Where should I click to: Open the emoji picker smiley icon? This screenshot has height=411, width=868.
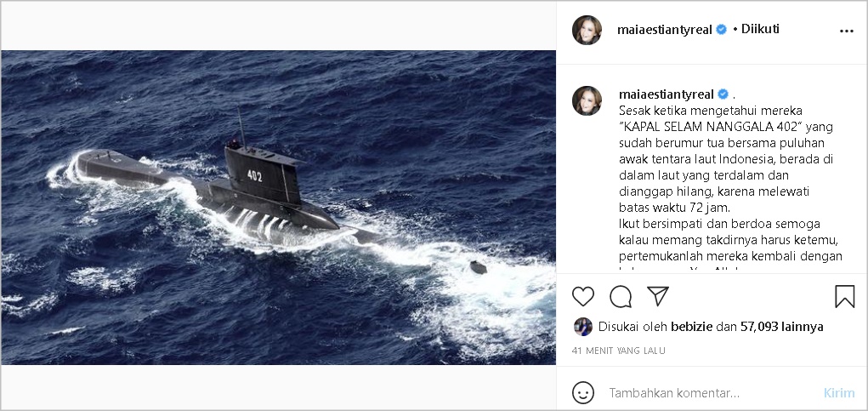(583, 393)
